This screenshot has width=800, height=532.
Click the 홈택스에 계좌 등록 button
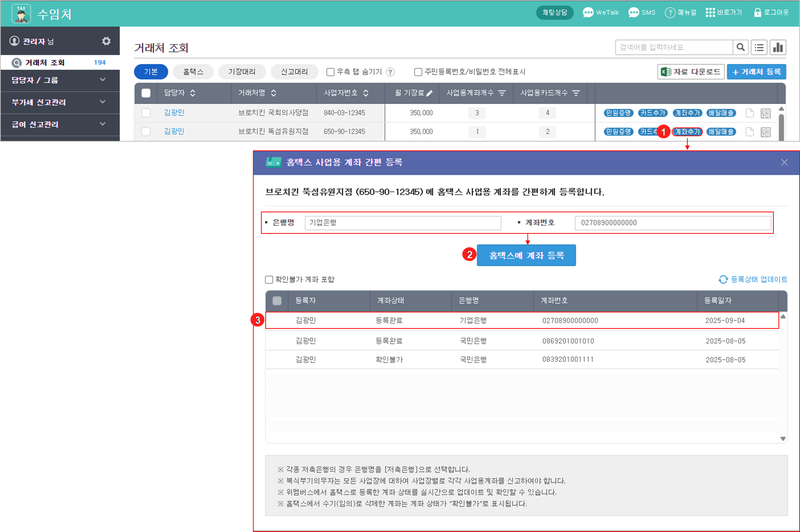tap(526, 255)
